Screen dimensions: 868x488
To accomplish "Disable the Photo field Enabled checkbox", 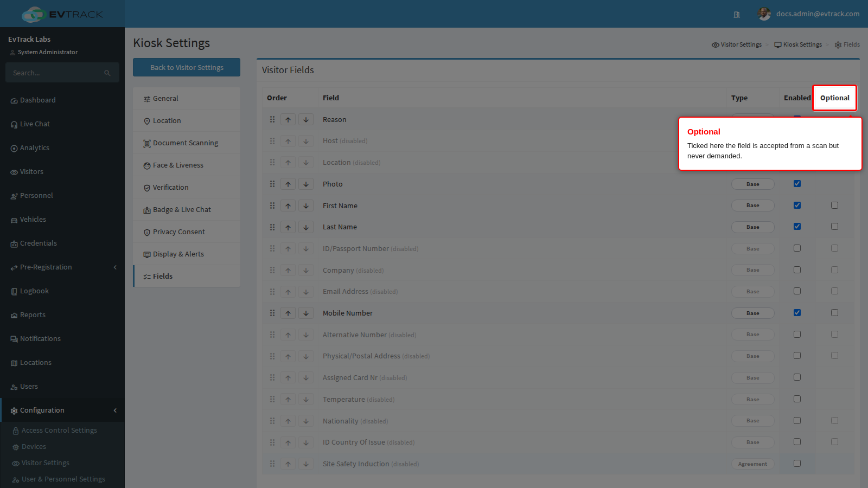I will click(797, 184).
